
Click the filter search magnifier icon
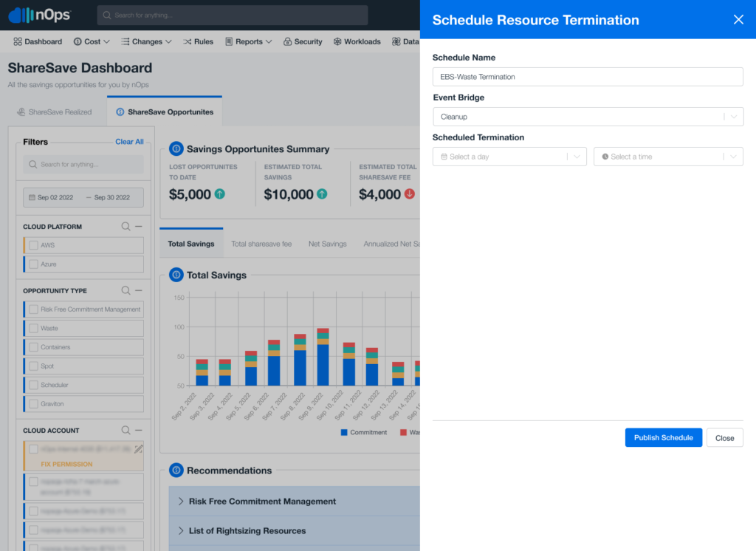click(x=32, y=165)
